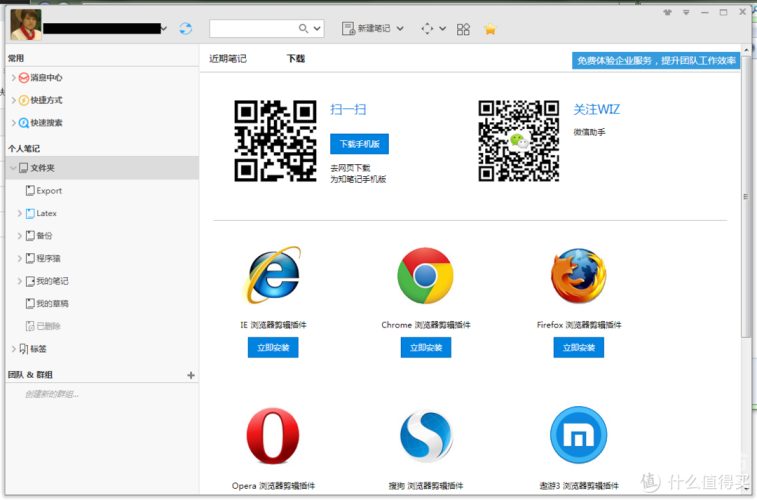
Task: Click the Chrome browser clipper logo
Action: [425, 276]
